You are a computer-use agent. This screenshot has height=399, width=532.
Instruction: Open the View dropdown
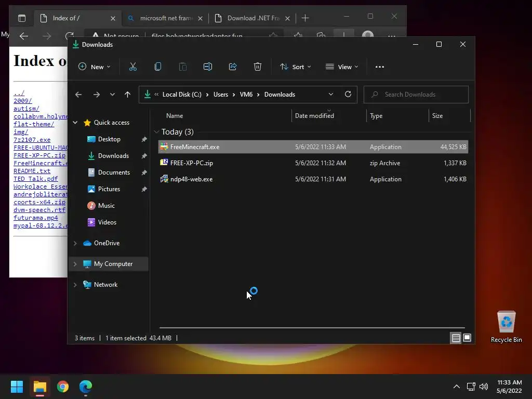coord(342,67)
